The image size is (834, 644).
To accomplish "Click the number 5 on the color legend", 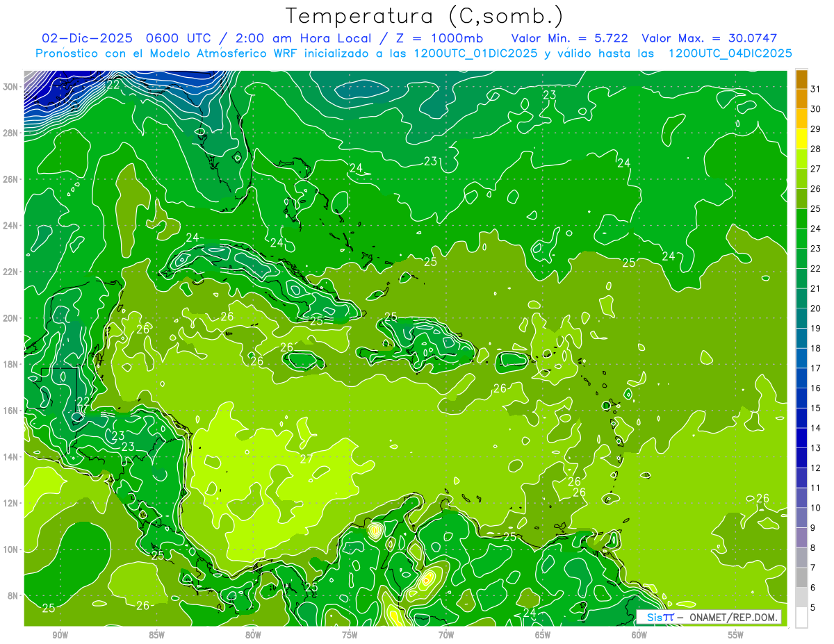I will 813,609.
